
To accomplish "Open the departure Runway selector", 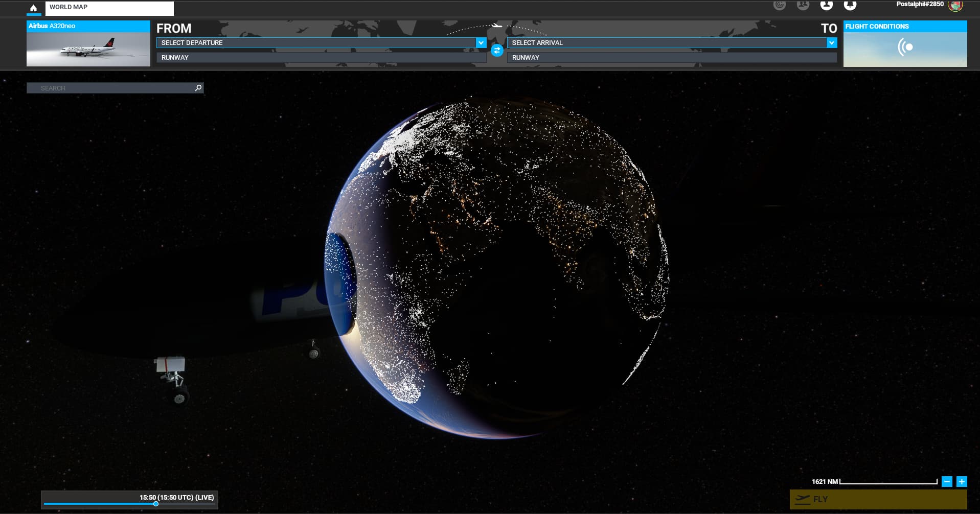I will (x=321, y=58).
